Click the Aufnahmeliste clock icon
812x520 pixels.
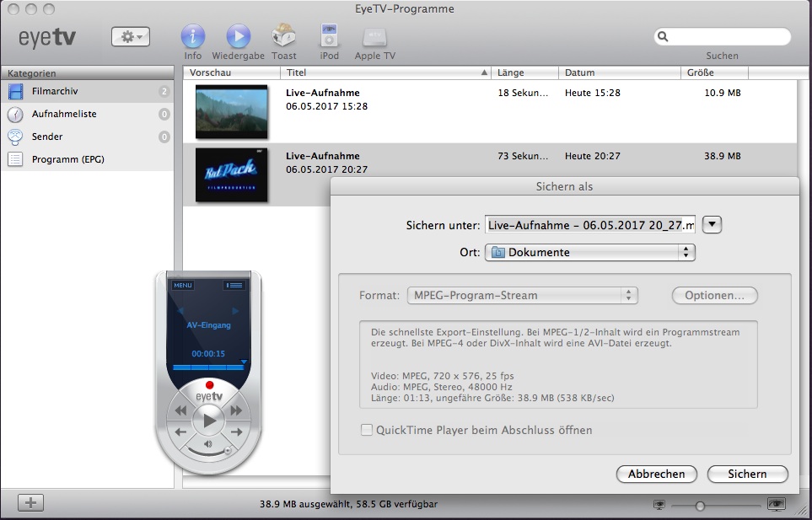click(15, 115)
